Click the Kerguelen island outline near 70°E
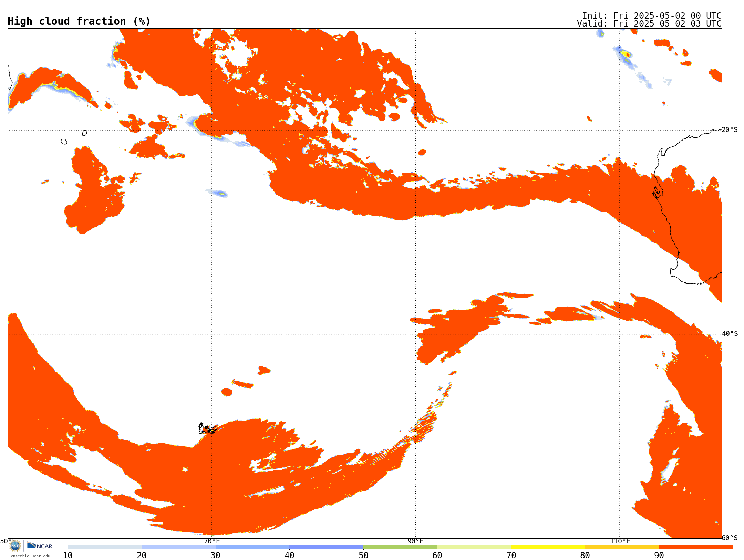 pyautogui.click(x=208, y=428)
